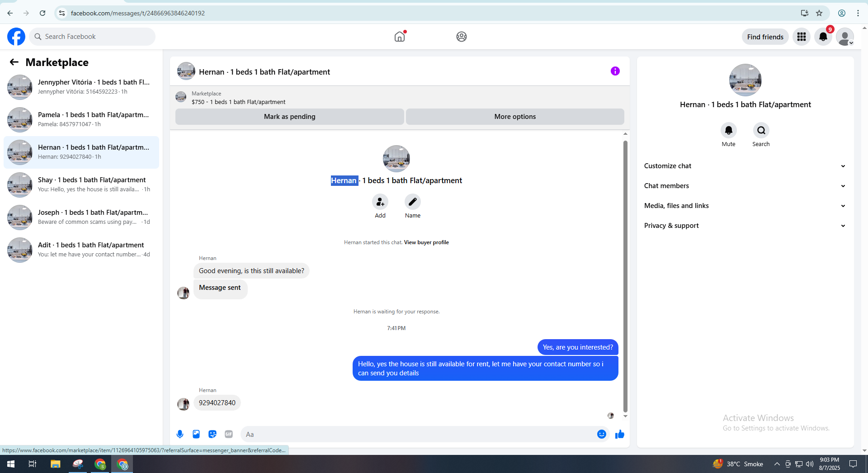Screen dimensions: 868x473
Task: Mute the conversation with bell icon
Action: (x=728, y=130)
